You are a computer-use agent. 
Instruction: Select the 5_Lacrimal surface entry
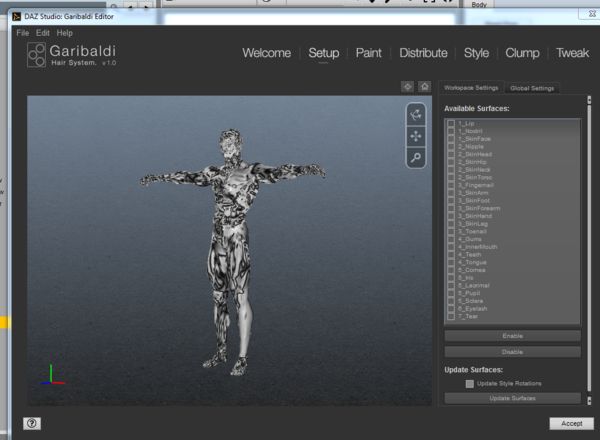(x=512, y=285)
